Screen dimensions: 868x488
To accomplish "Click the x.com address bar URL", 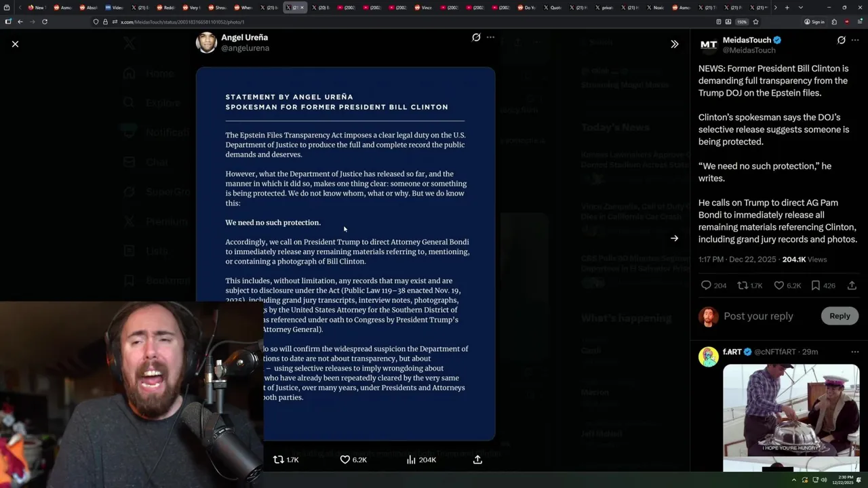I will pos(182,22).
